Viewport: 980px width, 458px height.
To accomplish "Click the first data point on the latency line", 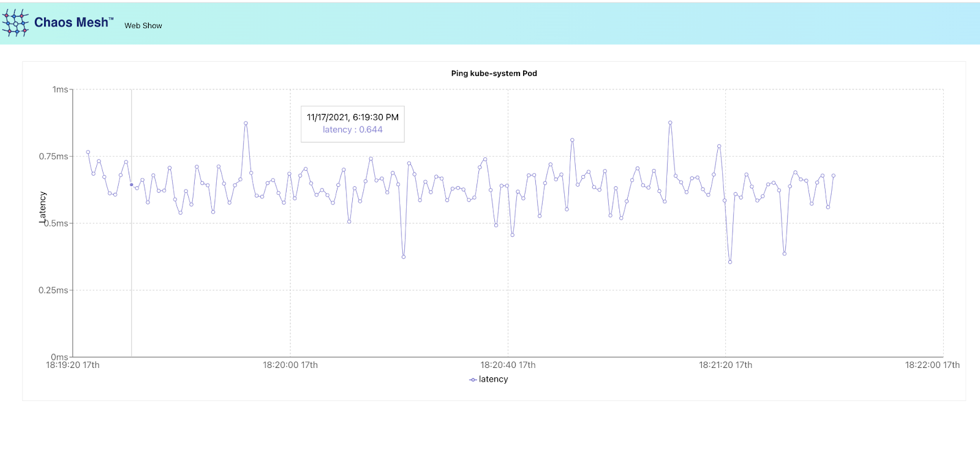I will 88,152.
